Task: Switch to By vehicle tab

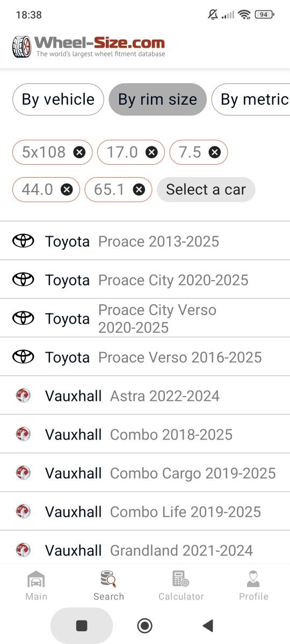Action: tap(58, 99)
